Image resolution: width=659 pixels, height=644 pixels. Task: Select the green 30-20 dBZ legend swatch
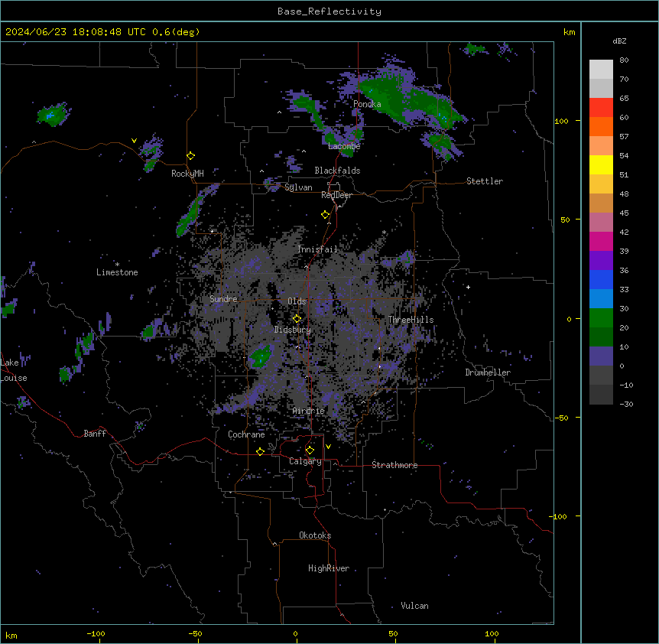tap(601, 318)
